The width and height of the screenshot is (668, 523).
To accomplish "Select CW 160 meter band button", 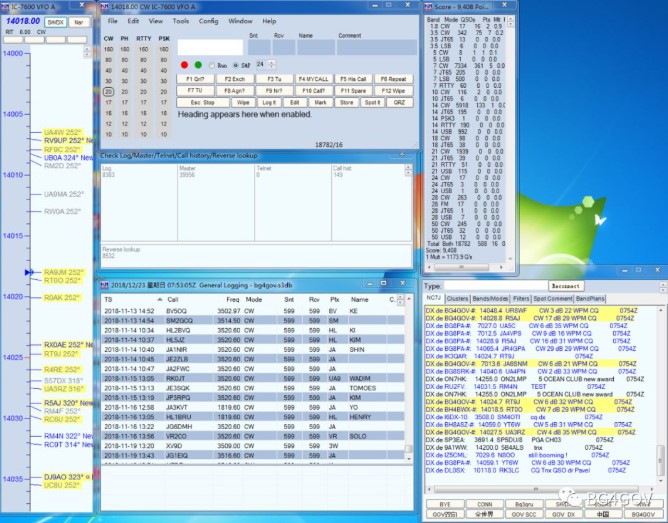I will (109, 49).
